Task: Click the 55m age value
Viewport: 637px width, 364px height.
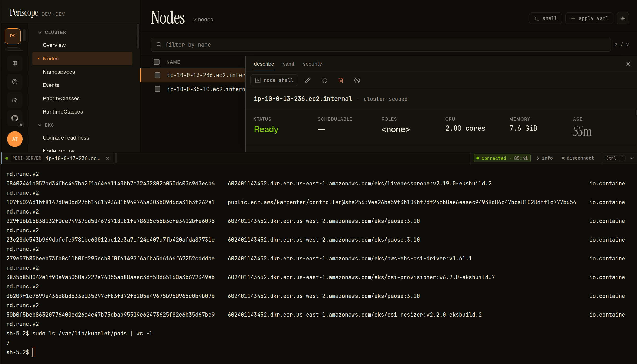Action: point(582,131)
